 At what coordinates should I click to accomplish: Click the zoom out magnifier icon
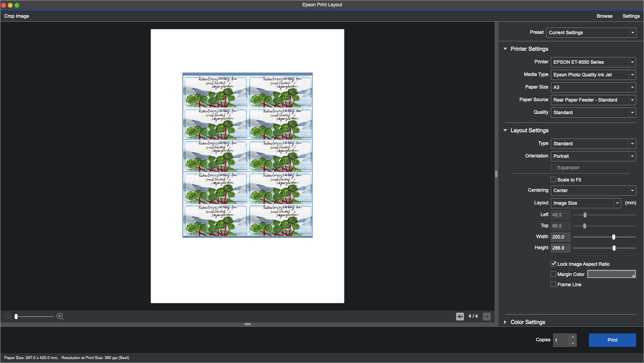coord(8,317)
